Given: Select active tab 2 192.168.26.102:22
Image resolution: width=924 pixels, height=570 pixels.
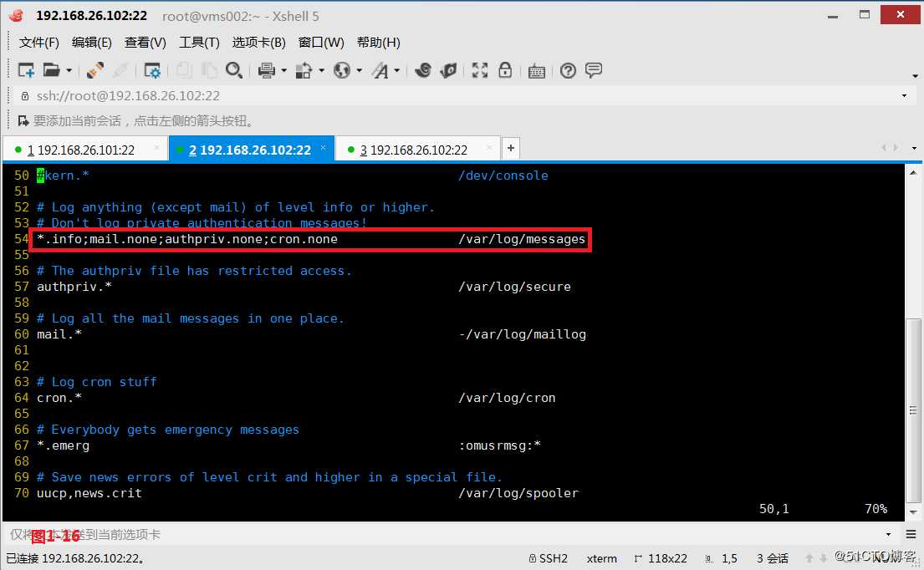Looking at the screenshot, I should [x=250, y=150].
